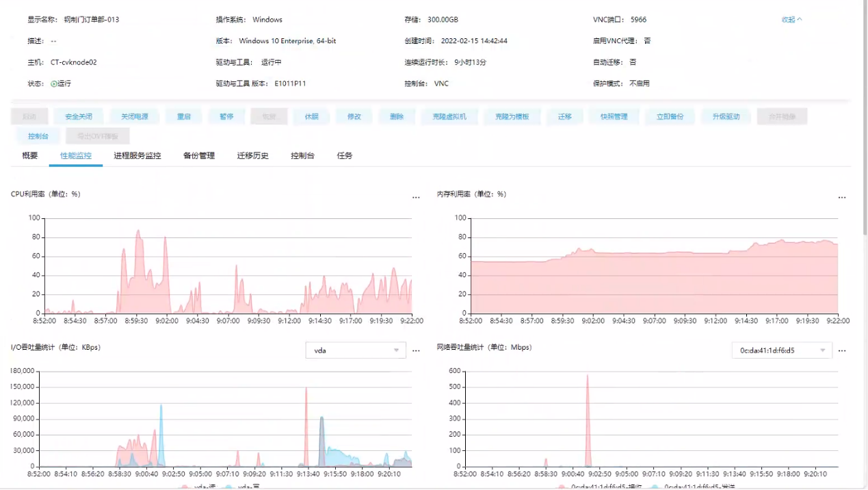Click the 立即备份 button

tap(670, 116)
